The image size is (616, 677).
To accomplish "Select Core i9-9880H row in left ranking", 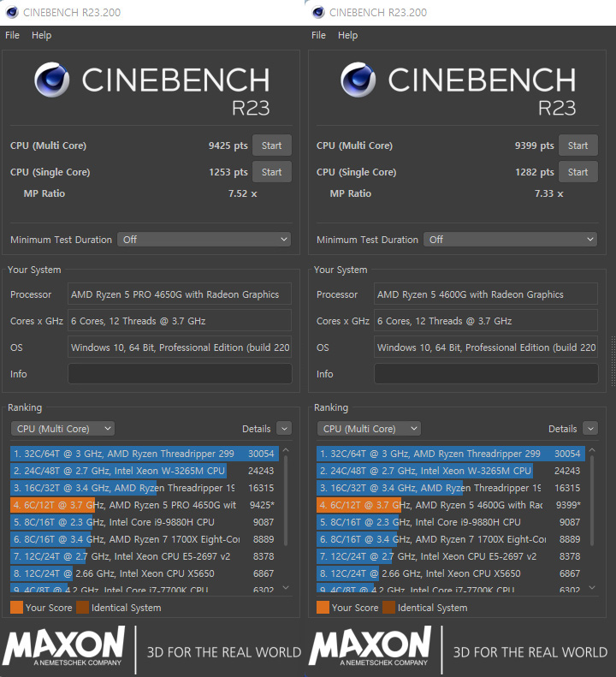I will pyautogui.click(x=145, y=522).
